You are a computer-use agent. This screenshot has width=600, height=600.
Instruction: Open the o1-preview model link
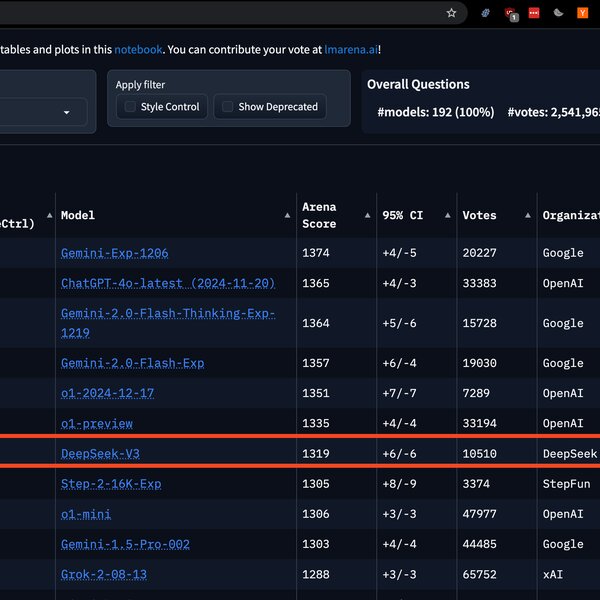coord(97,423)
